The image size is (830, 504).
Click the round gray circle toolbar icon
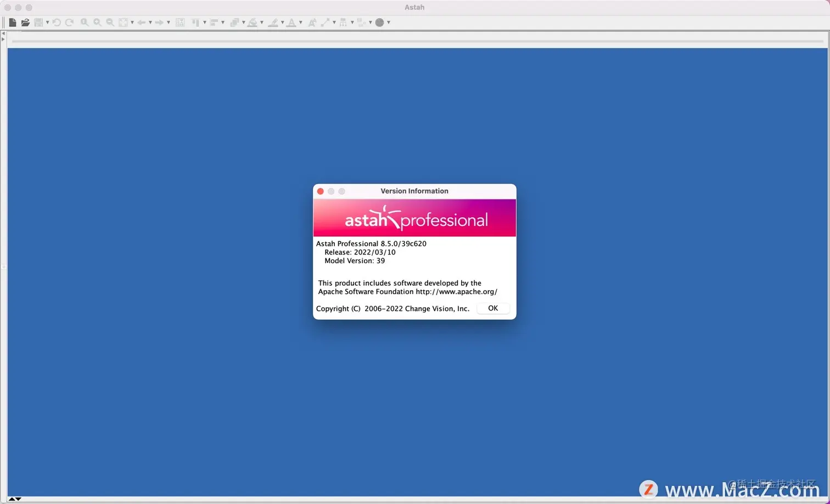pyautogui.click(x=379, y=22)
